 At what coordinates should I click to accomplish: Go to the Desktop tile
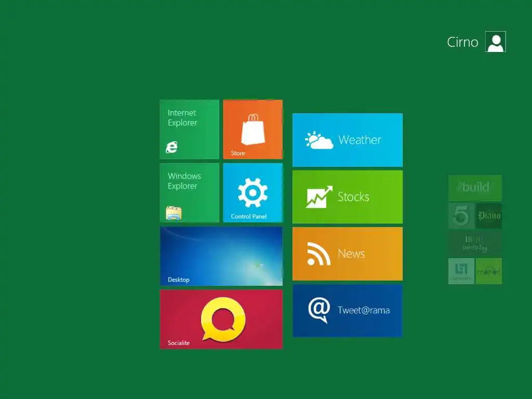[x=221, y=256]
